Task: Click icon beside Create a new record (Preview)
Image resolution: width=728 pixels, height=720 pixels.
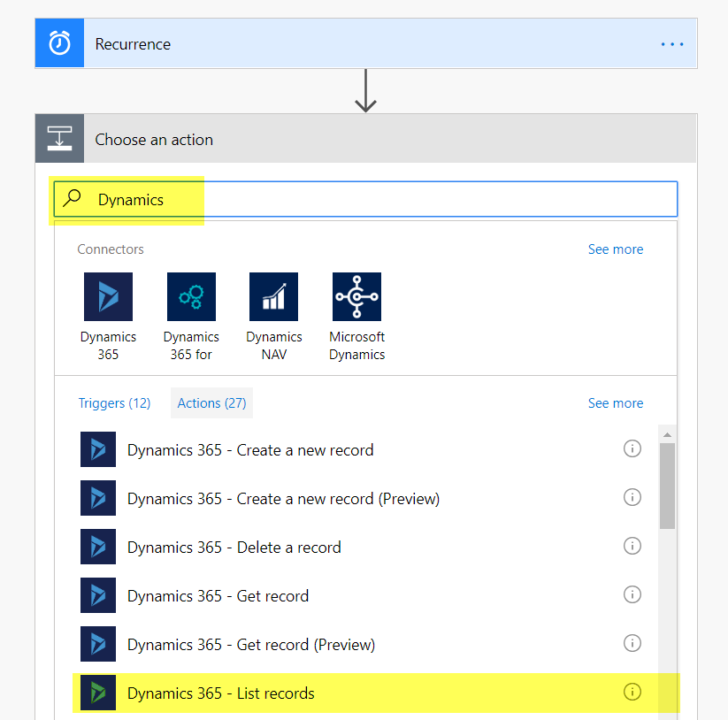Action: click(98, 498)
